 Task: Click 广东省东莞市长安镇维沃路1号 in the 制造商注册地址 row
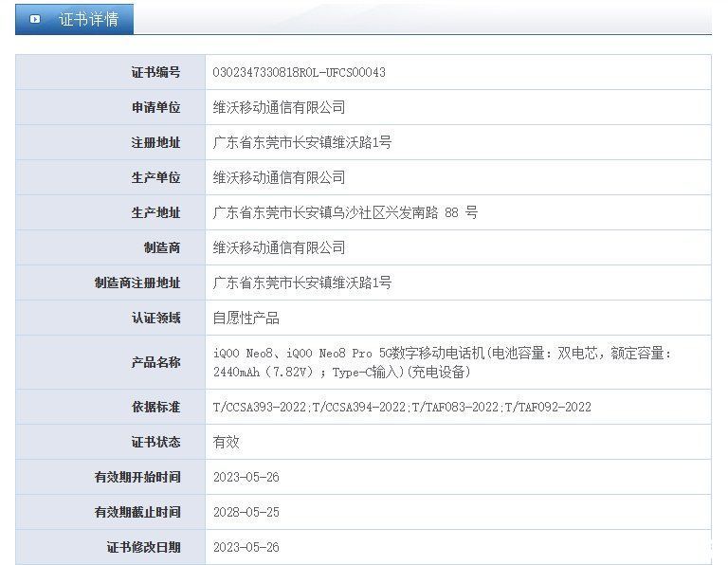point(302,282)
